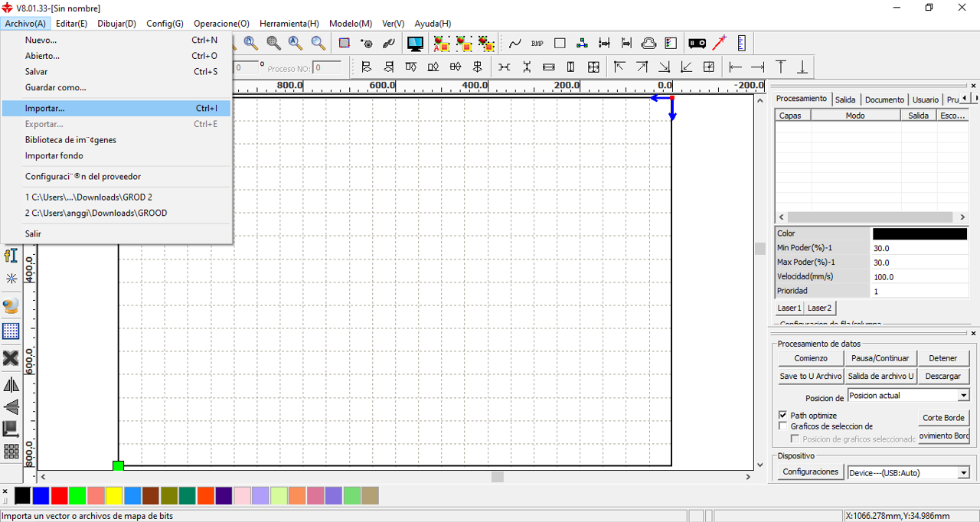Screen dimensions: 980x522
Task: Click the monitor preview icon in toolbar
Action: coord(415,44)
